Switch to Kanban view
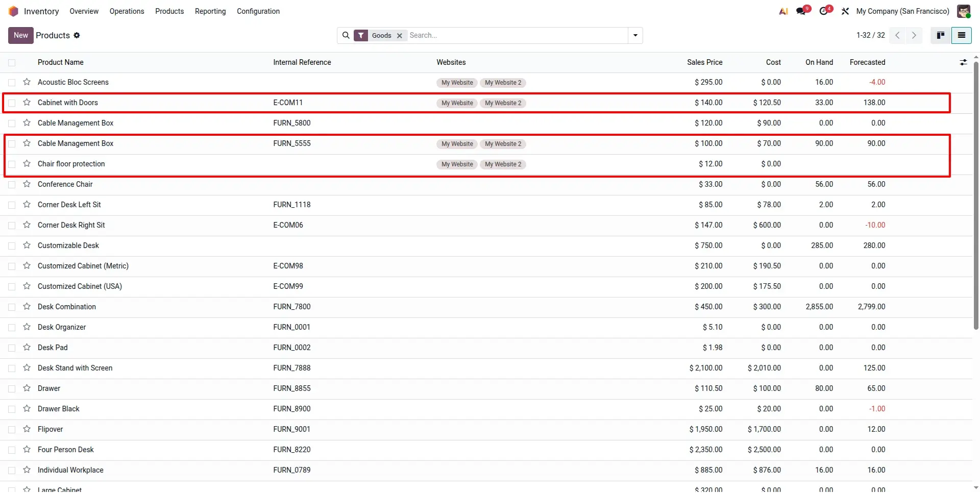 (x=941, y=35)
